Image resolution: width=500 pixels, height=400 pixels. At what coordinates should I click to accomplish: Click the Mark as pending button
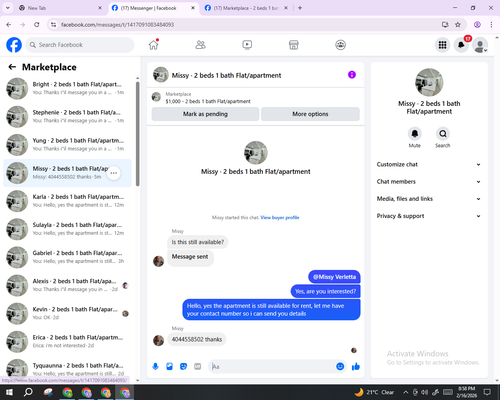pyautogui.click(x=205, y=114)
